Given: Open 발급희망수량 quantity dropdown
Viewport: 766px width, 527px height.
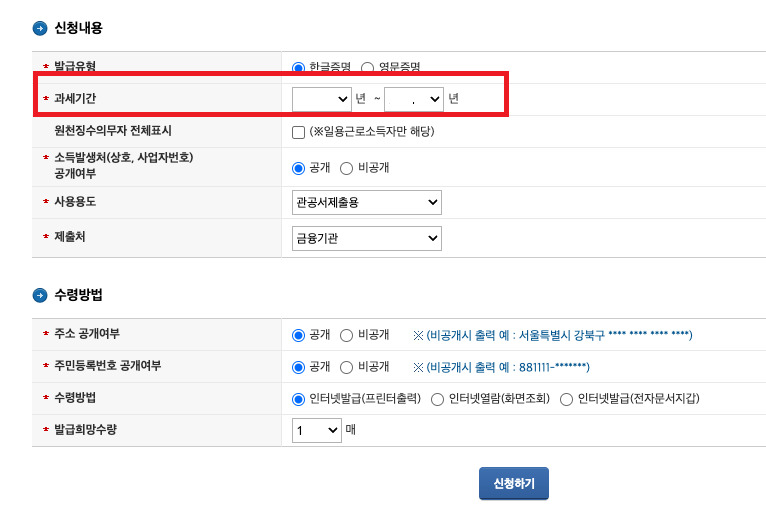Looking at the screenshot, I should (317, 430).
